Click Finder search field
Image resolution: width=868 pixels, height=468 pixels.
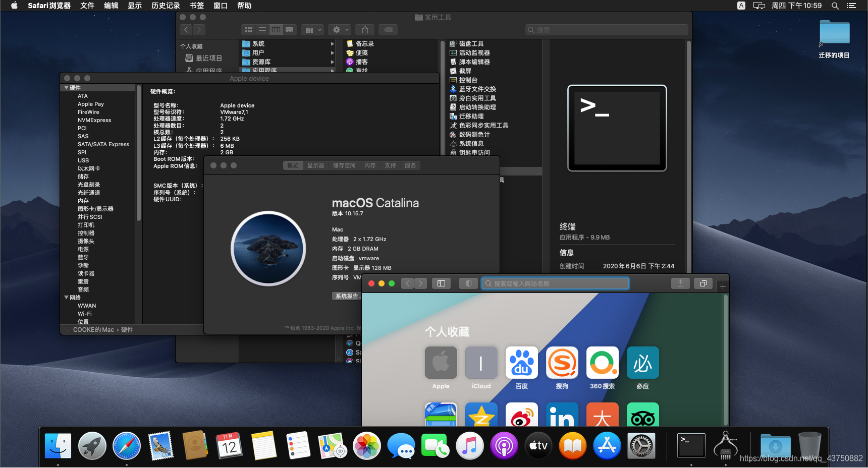coord(607,30)
